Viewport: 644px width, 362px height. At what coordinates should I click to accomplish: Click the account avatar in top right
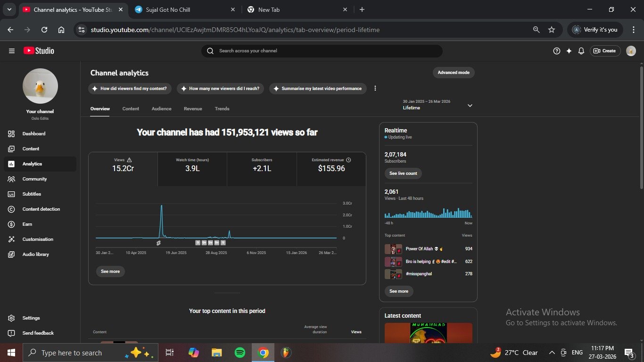(x=631, y=51)
